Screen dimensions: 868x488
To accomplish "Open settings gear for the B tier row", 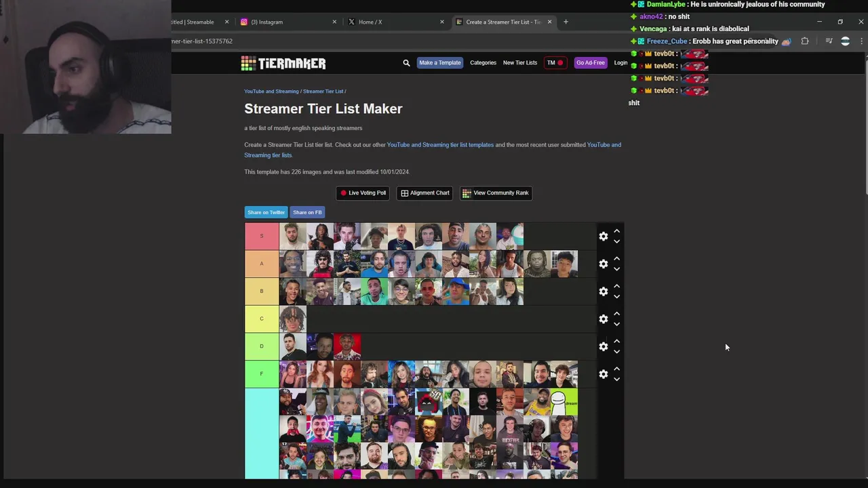I will pyautogui.click(x=604, y=291).
